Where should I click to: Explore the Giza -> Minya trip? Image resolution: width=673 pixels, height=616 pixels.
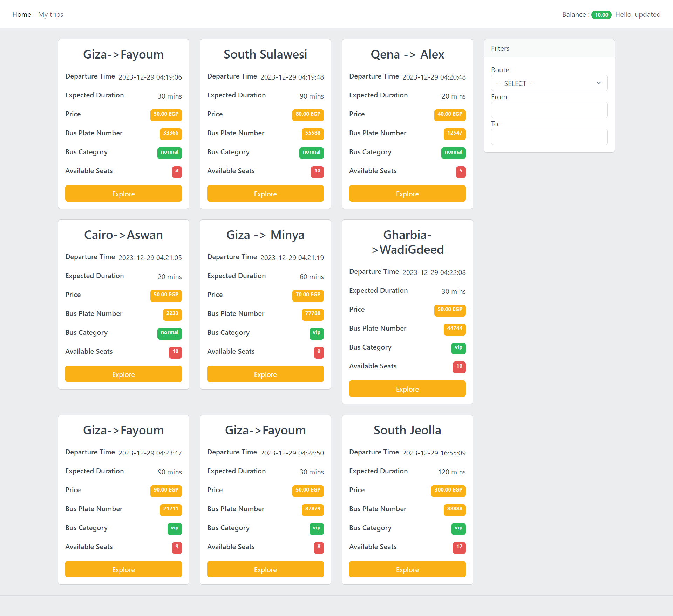coord(265,374)
